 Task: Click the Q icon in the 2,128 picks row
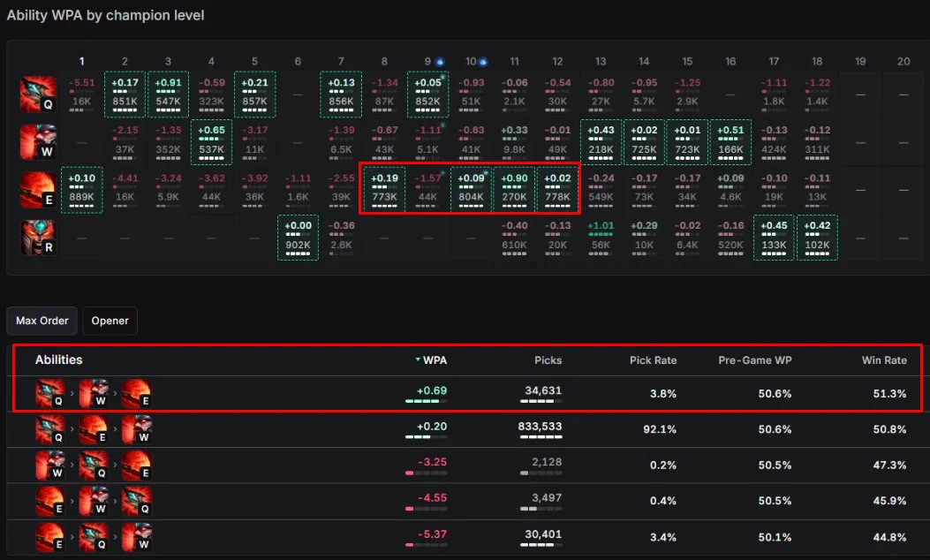tap(93, 465)
